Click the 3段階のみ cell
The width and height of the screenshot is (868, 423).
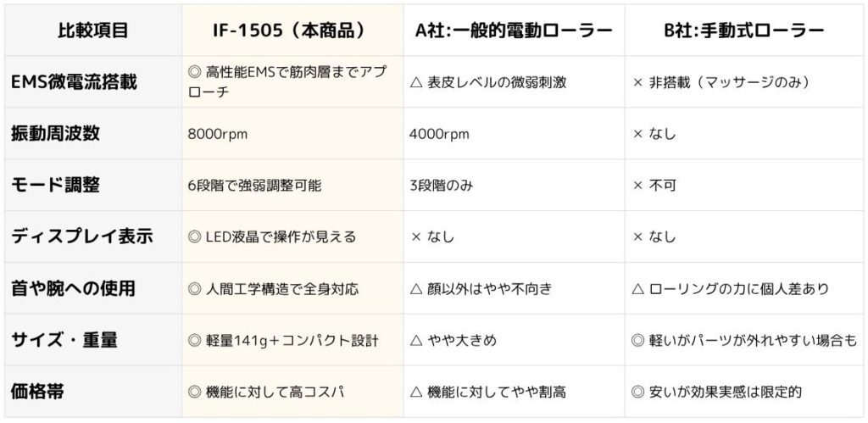[514, 185]
